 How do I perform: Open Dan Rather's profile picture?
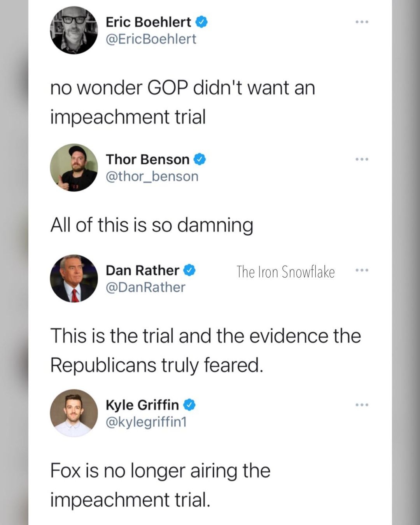[x=74, y=278]
